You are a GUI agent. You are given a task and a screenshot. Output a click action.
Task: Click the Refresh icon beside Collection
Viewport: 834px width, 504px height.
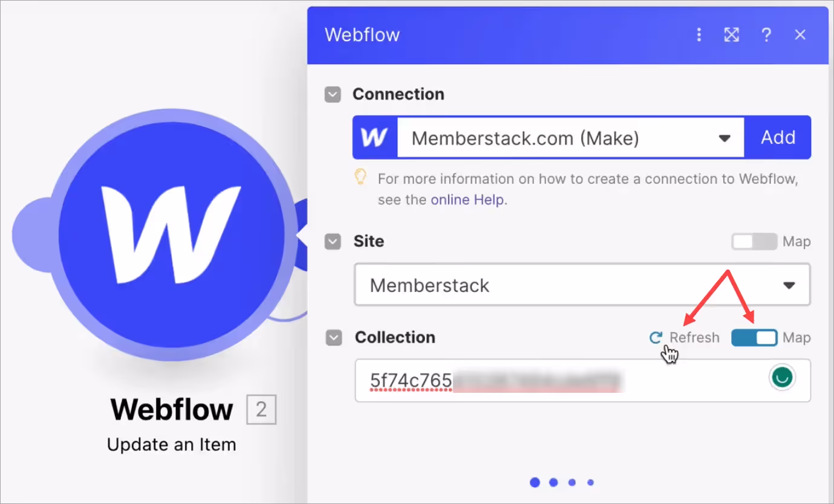click(655, 338)
